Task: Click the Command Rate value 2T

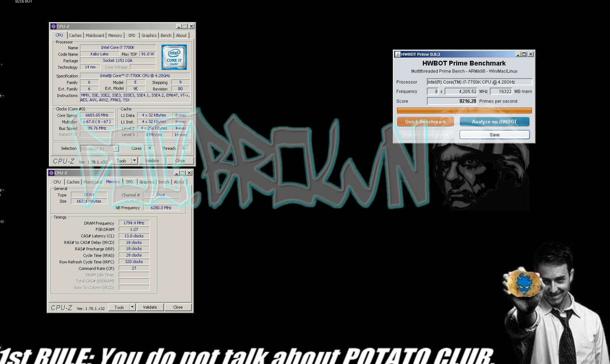Action: tap(134, 268)
